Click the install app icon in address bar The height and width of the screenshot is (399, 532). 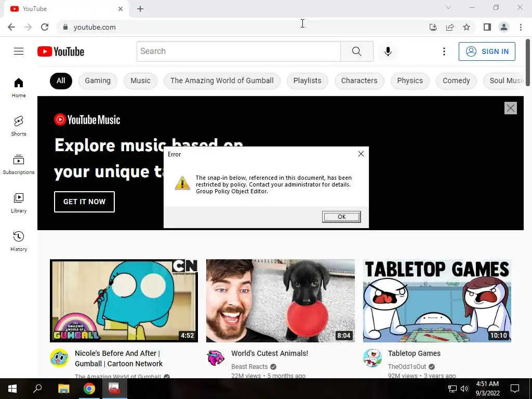pyautogui.click(x=433, y=27)
